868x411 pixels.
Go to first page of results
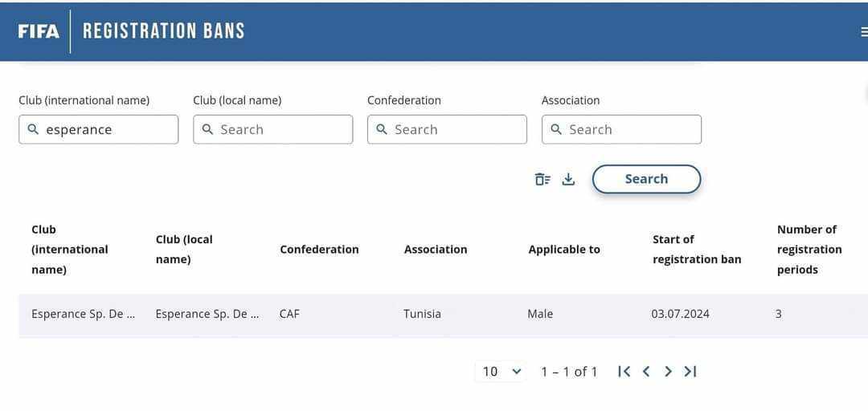pyautogui.click(x=624, y=371)
